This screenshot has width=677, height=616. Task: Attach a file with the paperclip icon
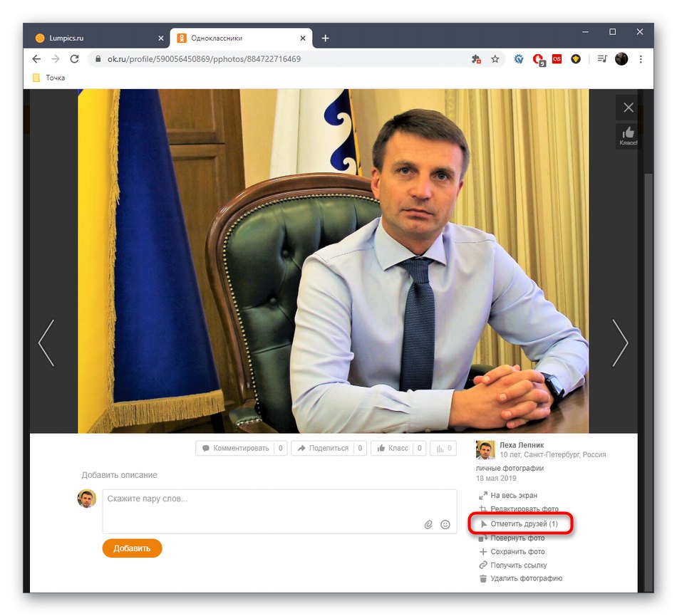[x=428, y=524]
